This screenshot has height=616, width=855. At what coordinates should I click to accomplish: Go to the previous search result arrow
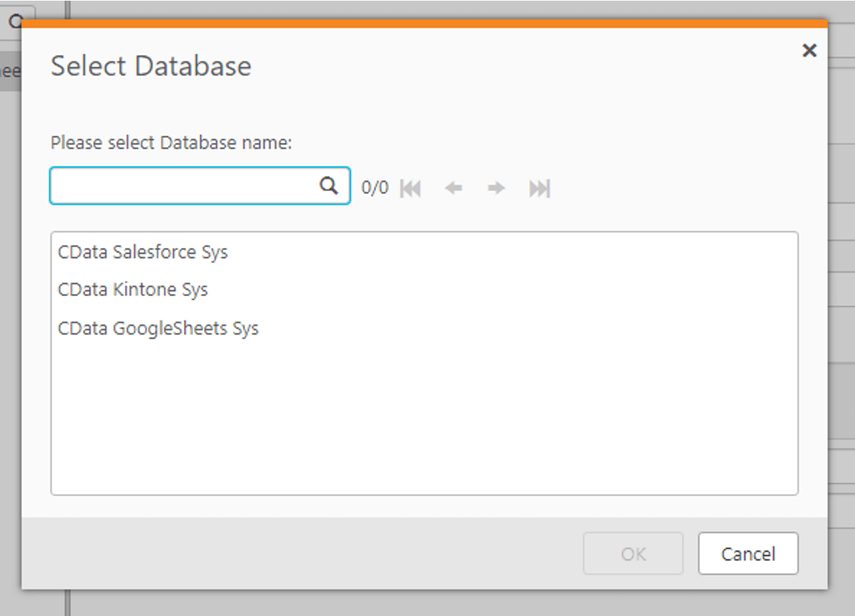click(453, 189)
